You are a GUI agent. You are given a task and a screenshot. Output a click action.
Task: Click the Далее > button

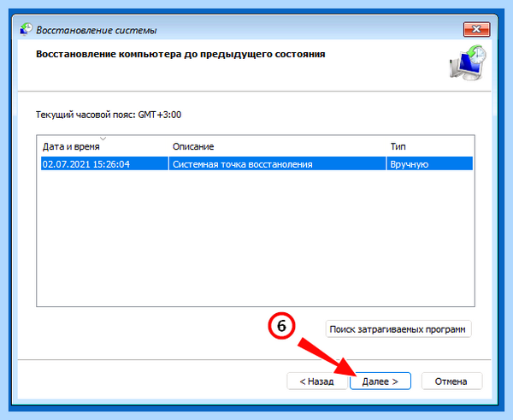click(380, 382)
